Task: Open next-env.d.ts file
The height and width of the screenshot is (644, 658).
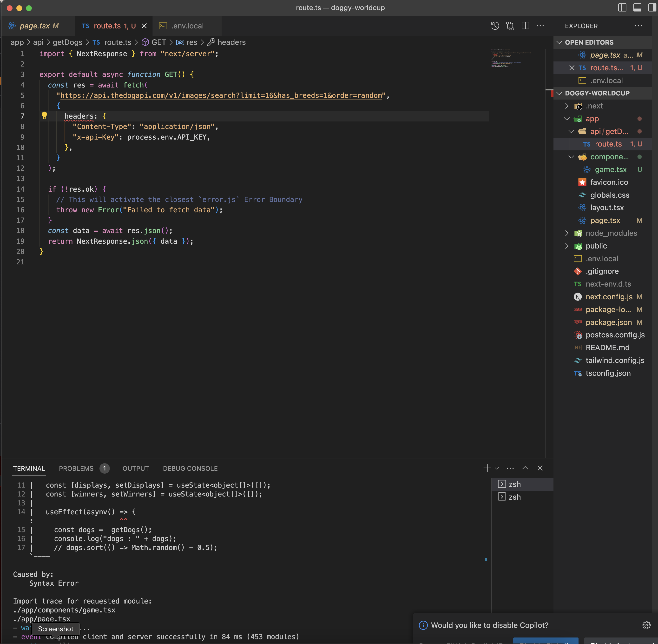Action: 603,284
